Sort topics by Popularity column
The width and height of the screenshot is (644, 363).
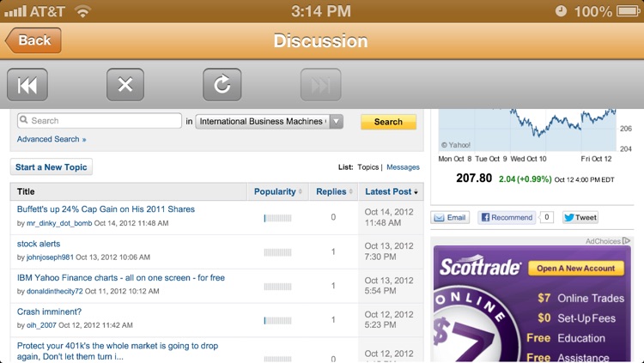pos(277,191)
